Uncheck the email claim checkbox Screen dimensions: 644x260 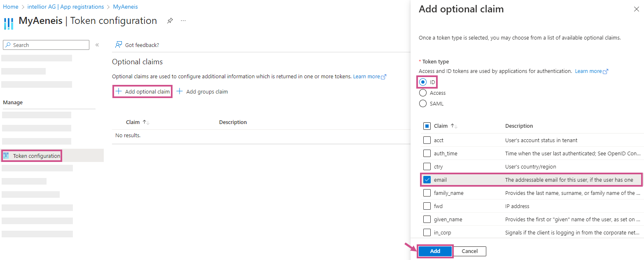pos(427,180)
